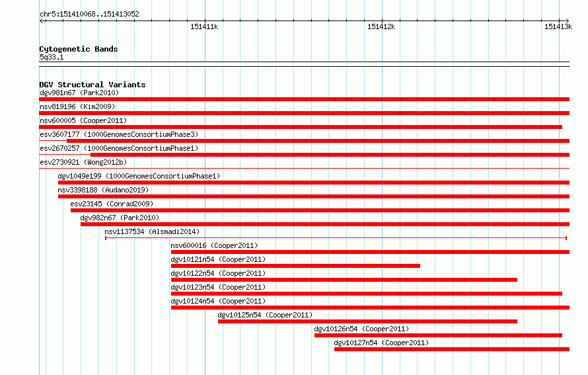Click the 151411k ruler label
This screenshot has height=375, width=588.
(204, 26)
